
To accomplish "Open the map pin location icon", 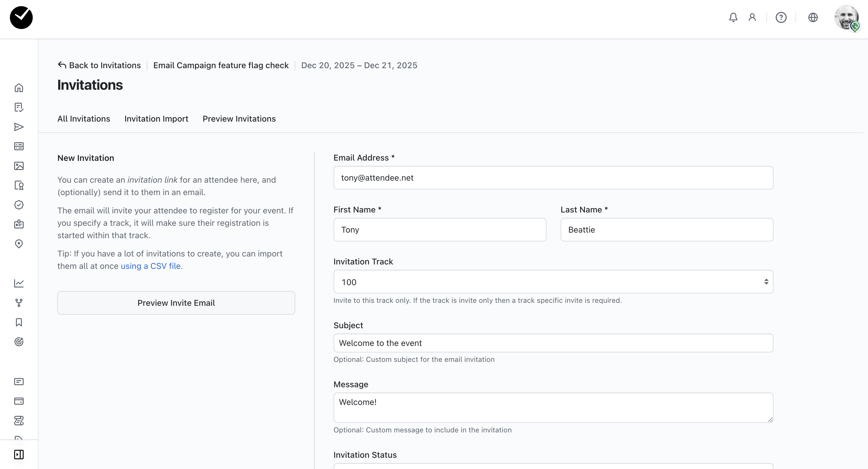I will 19,244.
